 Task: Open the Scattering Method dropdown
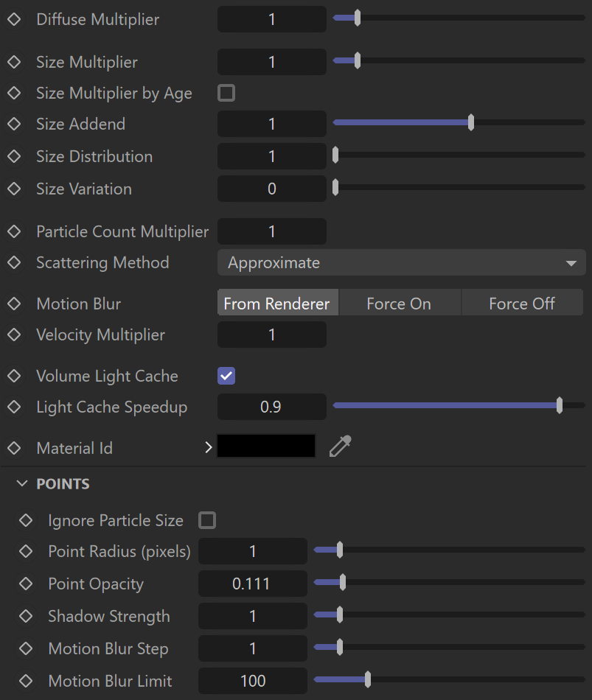point(401,262)
